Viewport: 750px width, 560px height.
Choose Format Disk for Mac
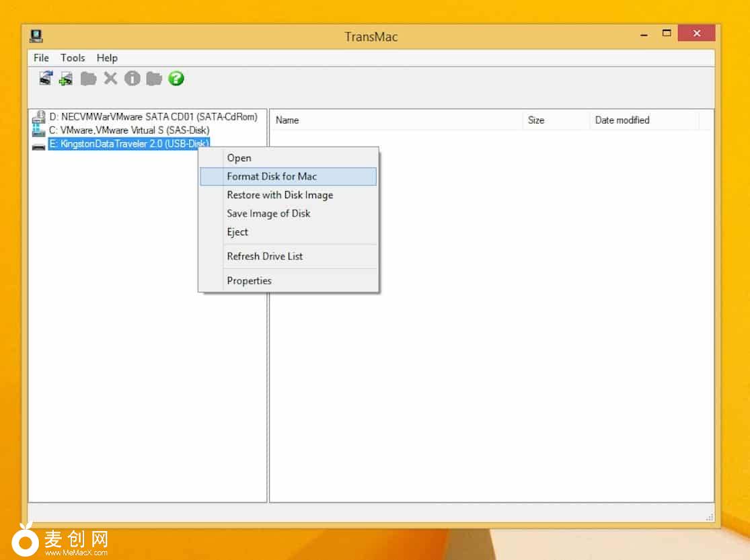(x=272, y=176)
